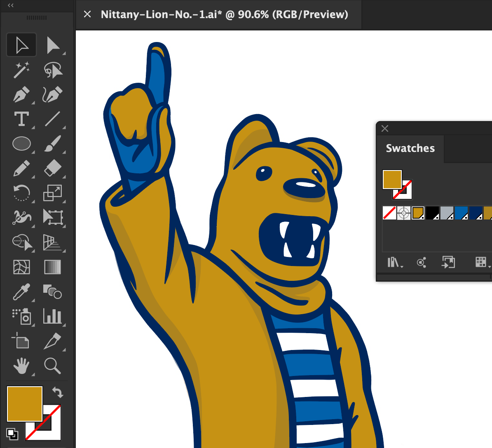Pick the Lasso tool
Viewport: 492px width, 448px height.
(x=52, y=70)
